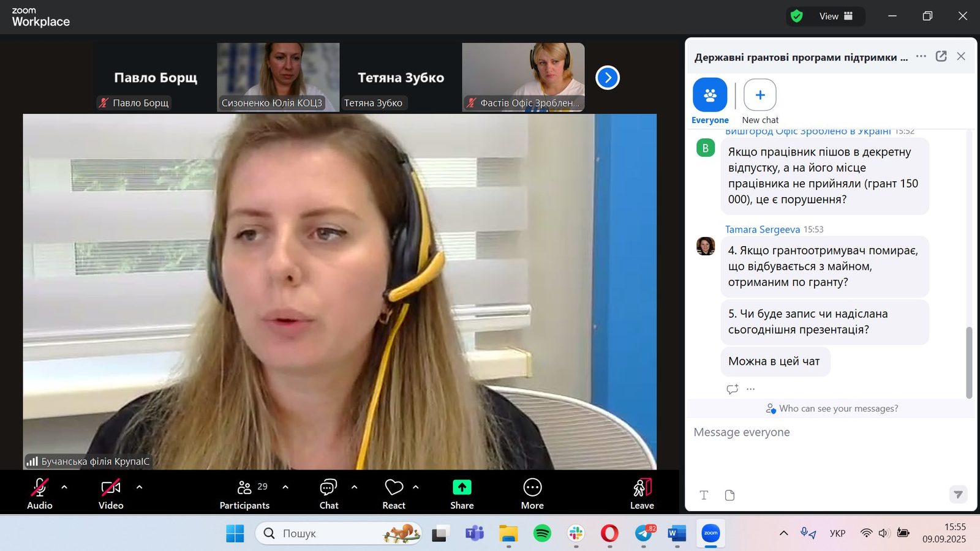Click the Windows taskbar search box
Viewport: 980px width, 551px height.
coord(339,533)
